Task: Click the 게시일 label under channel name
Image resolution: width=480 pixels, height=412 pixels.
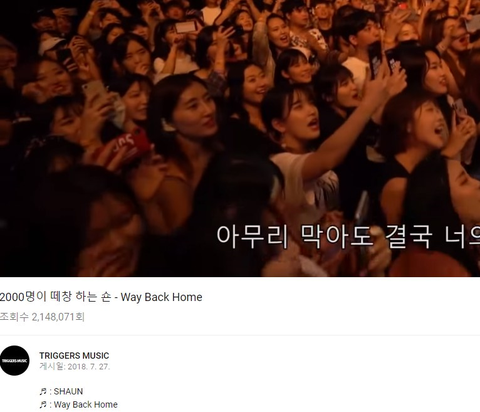Action: click(51, 367)
